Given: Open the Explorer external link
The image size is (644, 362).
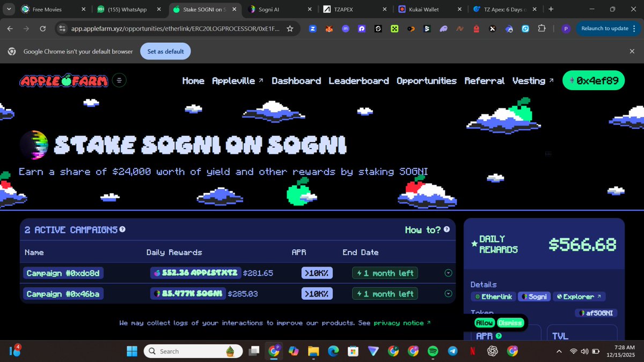Looking at the screenshot, I should (579, 296).
